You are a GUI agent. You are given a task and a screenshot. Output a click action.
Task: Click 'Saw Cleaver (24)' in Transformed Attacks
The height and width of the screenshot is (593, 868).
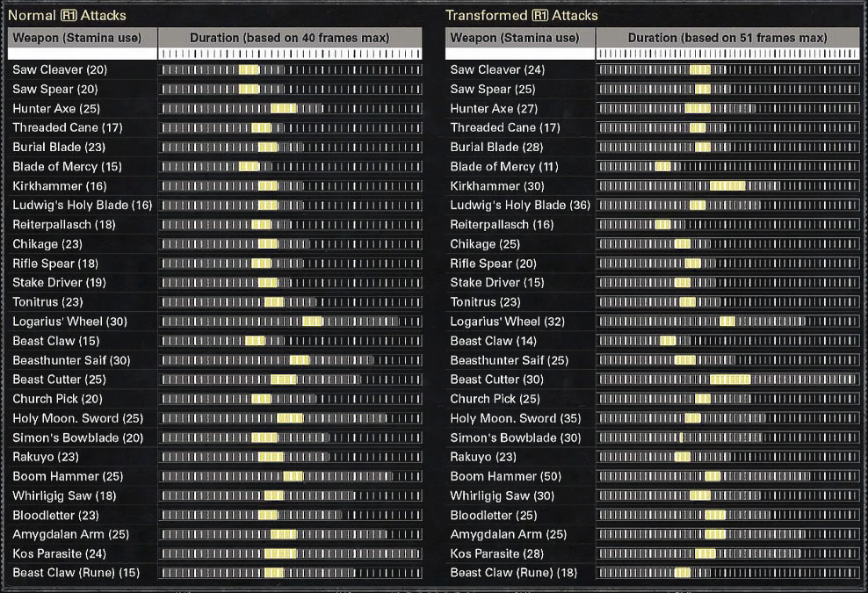coord(497,69)
